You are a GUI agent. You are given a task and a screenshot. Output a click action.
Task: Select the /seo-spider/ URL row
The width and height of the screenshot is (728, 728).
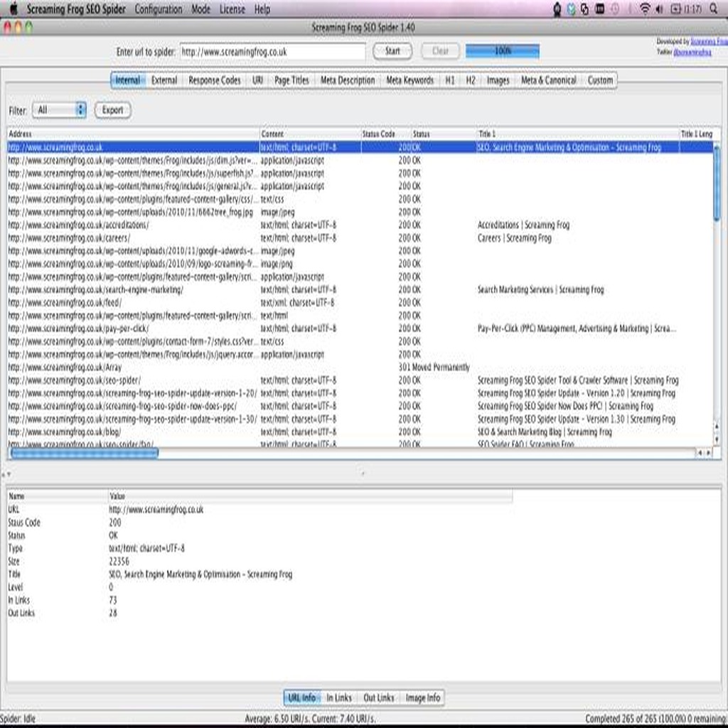tap(360, 381)
